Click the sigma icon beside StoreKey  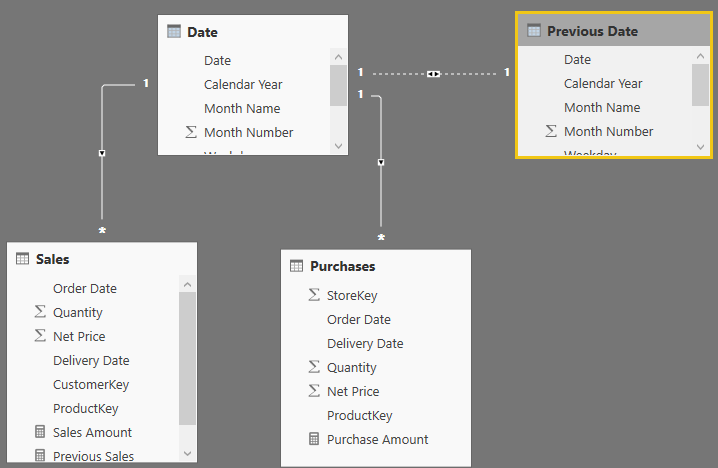click(314, 295)
